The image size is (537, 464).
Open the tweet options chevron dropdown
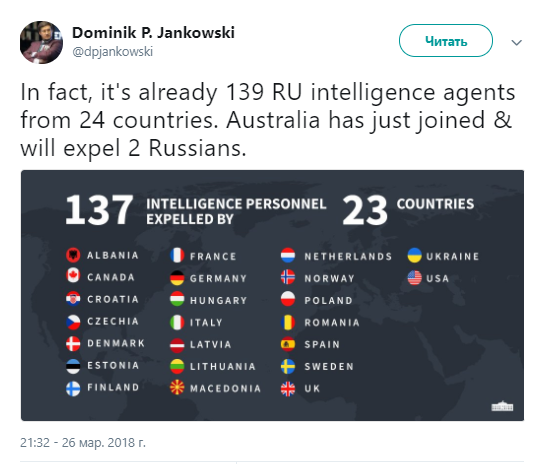click(516, 42)
